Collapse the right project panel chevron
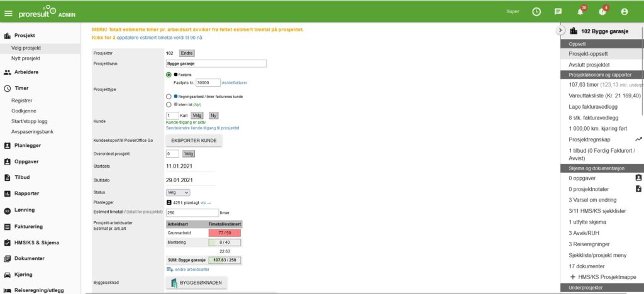The width and height of the screenshot is (644, 294). 560,31
